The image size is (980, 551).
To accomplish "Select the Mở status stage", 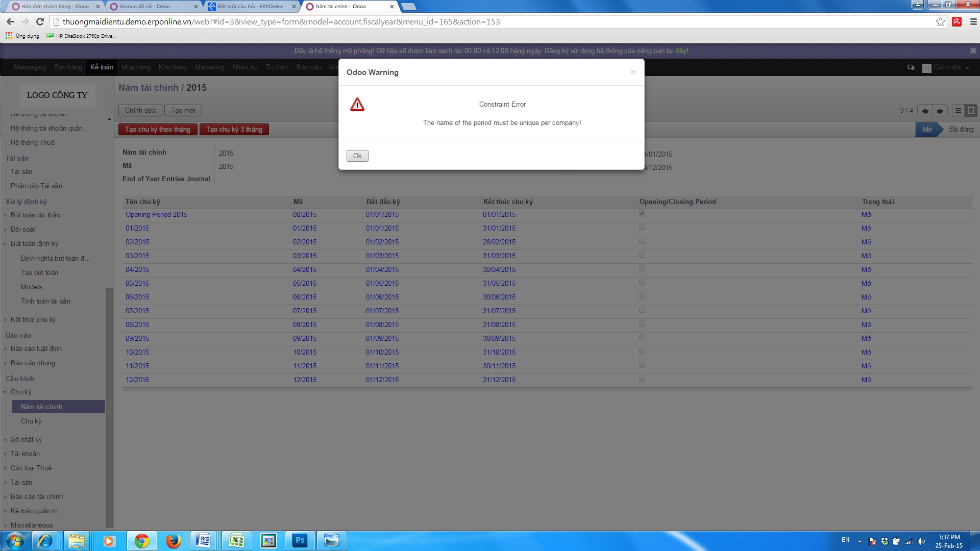I will pyautogui.click(x=927, y=130).
